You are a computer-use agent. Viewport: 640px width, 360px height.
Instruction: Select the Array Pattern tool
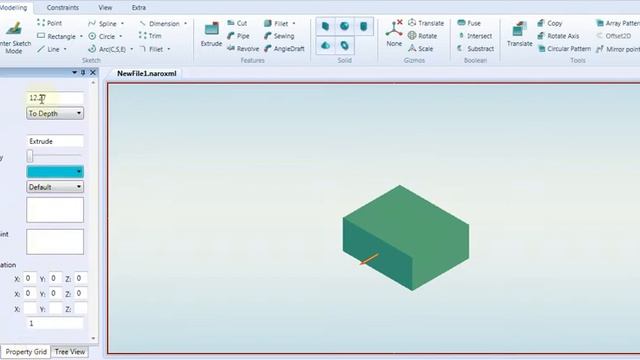618,23
